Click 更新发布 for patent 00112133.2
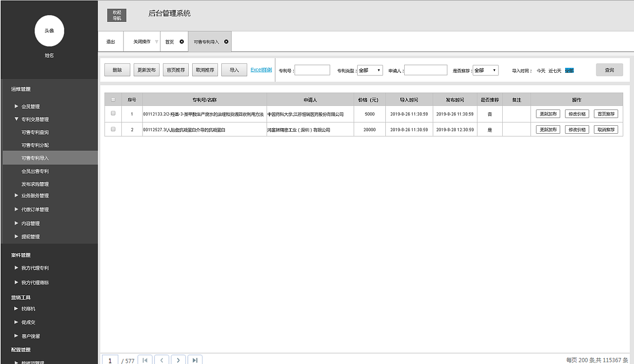634x364 pixels. point(548,114)
